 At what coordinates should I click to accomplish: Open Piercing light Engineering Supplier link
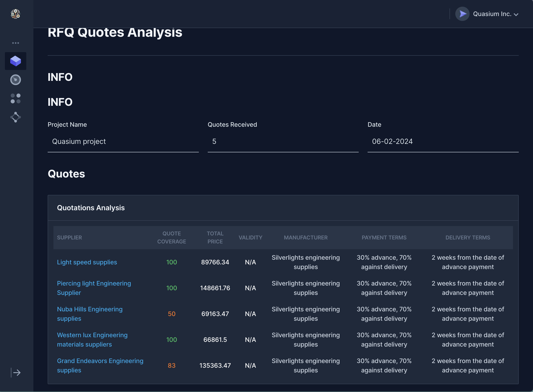[x=94, y=288]
